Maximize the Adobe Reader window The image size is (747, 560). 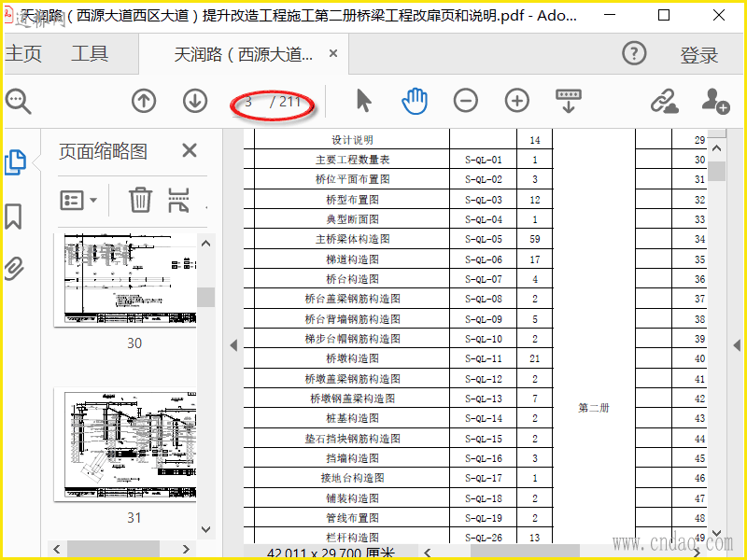pos(664,15)
